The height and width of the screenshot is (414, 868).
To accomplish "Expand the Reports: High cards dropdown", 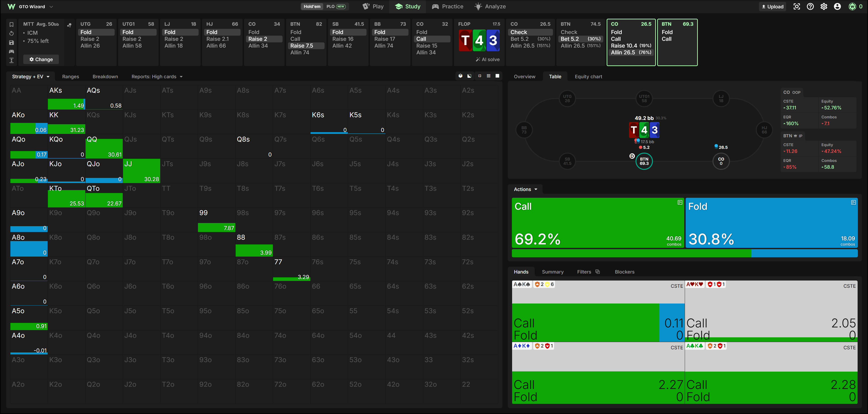I will (157, 77).
